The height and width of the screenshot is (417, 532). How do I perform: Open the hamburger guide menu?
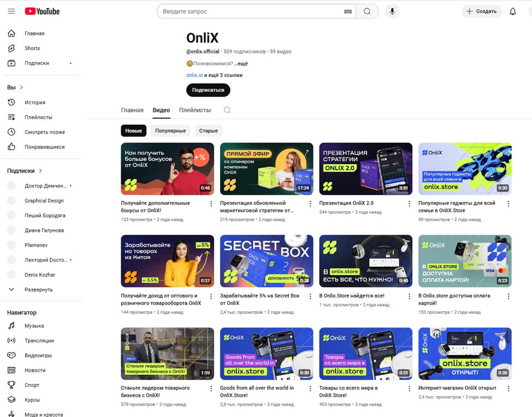coord(11,11)
